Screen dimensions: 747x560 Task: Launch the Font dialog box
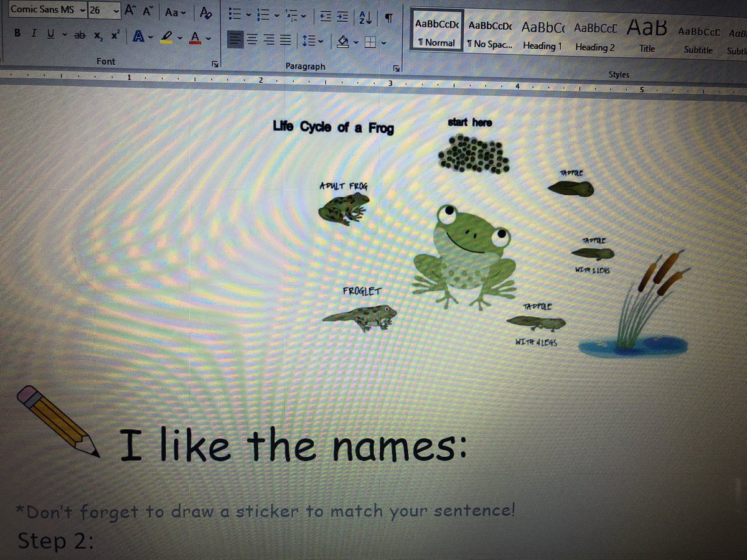(215, 63)
